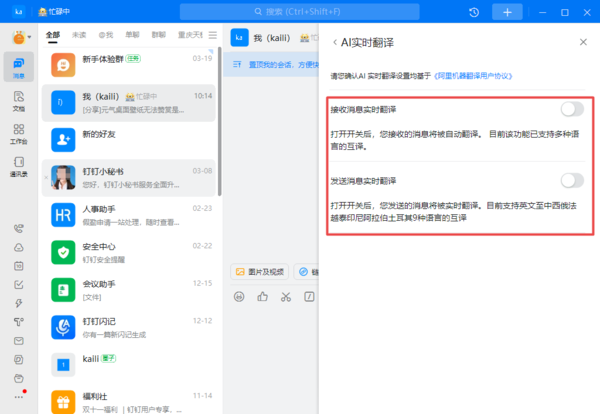The width and height of the screenshot is (600, 414).
Task: Click the calendar icon in left sidebar
Action: coord(19,266)
